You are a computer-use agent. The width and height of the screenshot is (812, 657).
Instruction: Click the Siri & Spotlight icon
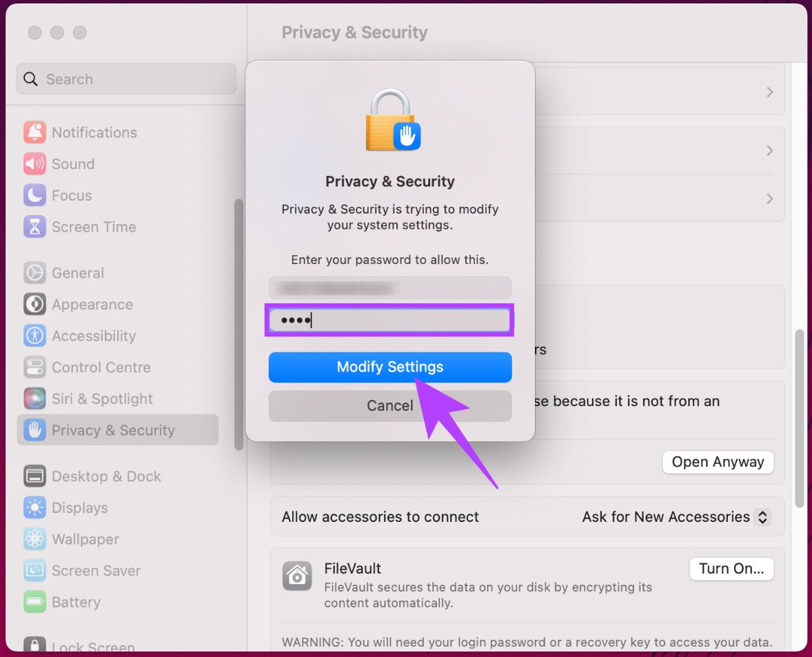point(34,398)
